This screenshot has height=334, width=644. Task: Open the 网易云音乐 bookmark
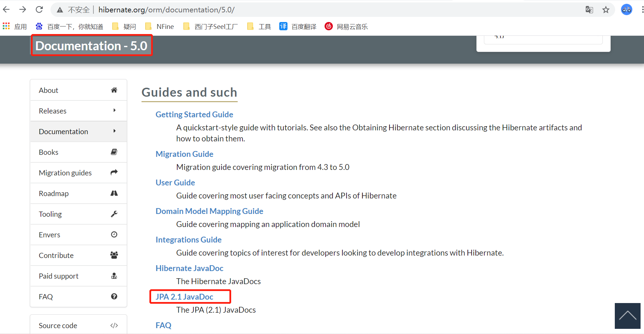[346, 26]
